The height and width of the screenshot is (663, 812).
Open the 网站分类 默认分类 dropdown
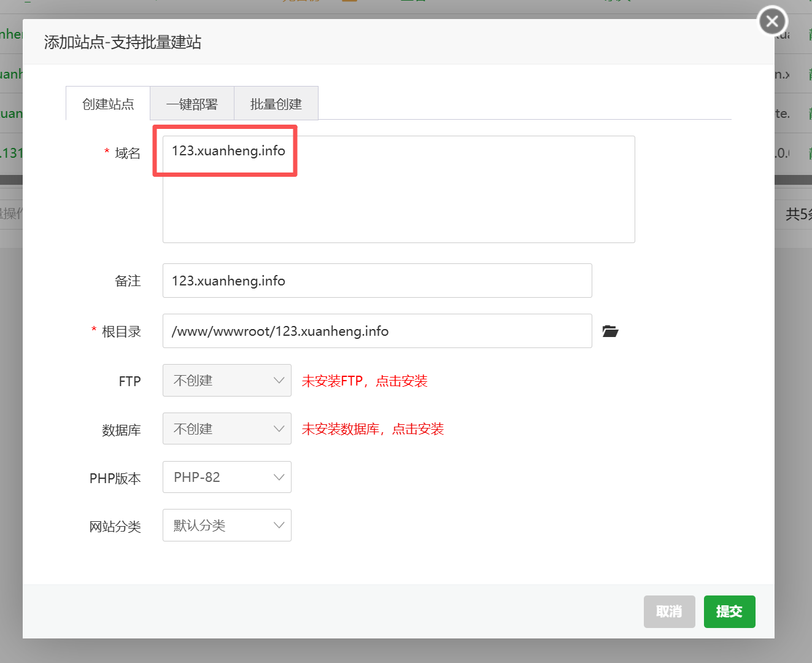tap(226, 525)
